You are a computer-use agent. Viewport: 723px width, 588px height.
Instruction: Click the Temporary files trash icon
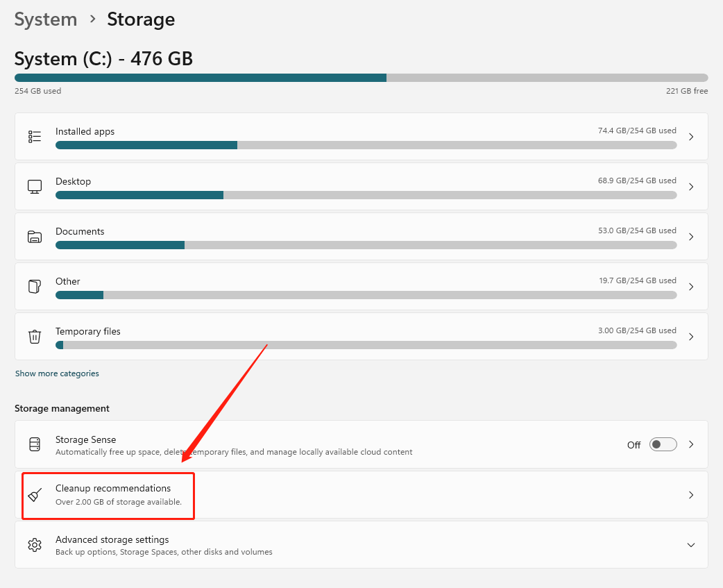(35, 337)
